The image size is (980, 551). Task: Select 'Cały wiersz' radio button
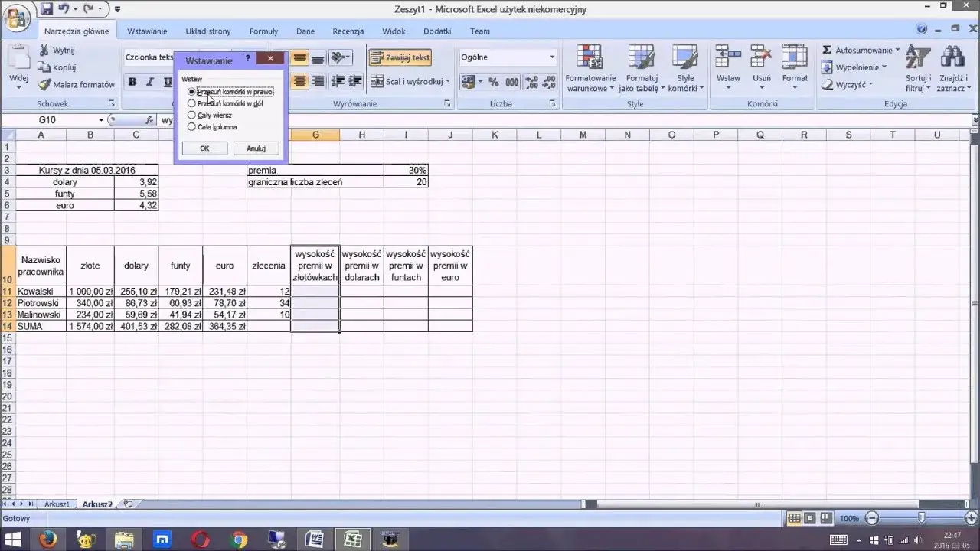(191, 115)
